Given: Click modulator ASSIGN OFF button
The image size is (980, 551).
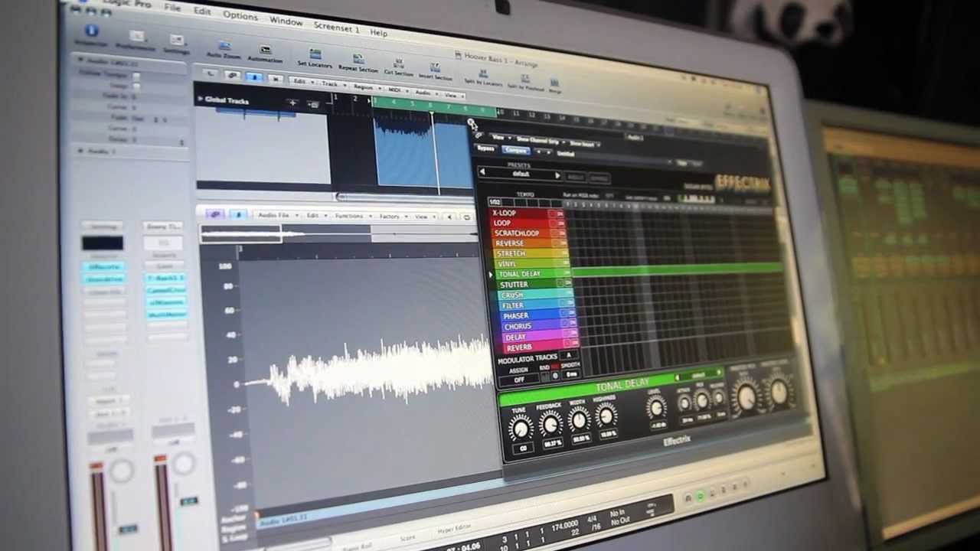Looking at the screenshot, I should (x=518, y=379).
